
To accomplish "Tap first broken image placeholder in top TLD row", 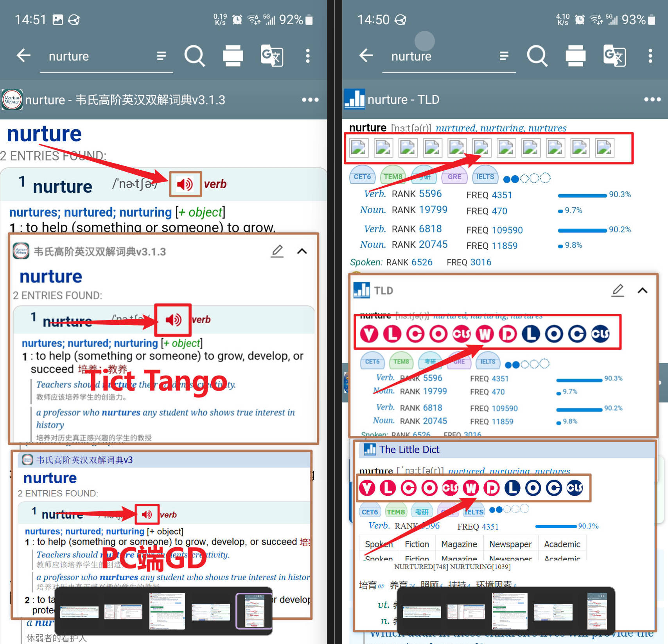I will 359,148.
